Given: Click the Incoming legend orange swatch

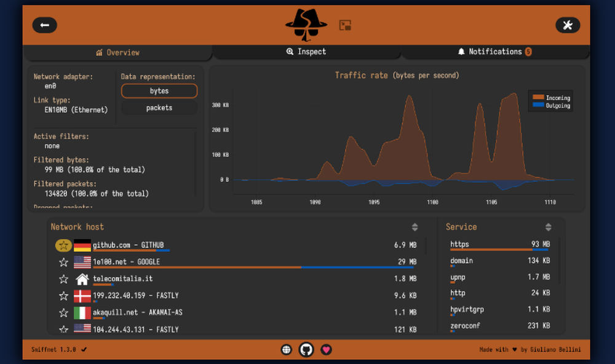Looking at the screenshot, I should point(538,97).
